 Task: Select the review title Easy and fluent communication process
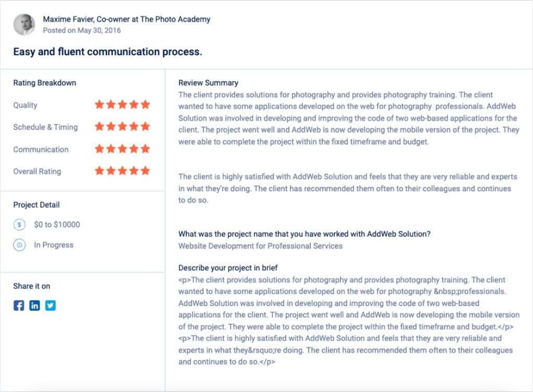[x=107, y=52]
